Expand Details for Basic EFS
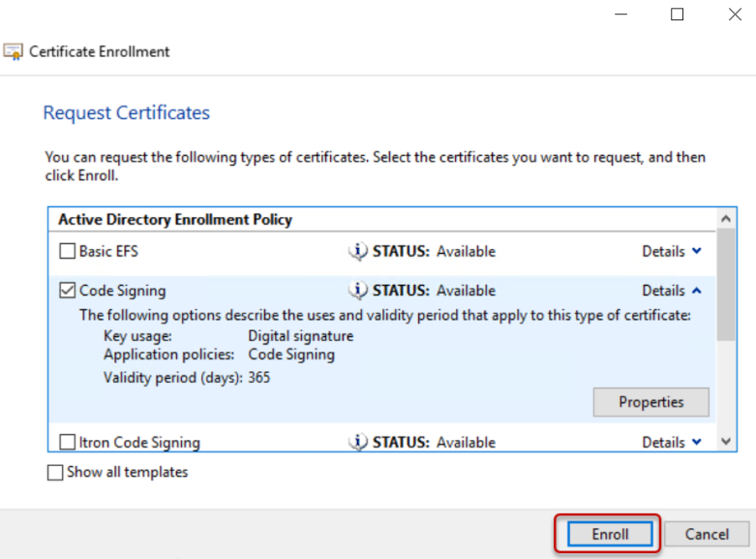Image resolution: width=756 pixels, height=559 pixels. [672, 251]
